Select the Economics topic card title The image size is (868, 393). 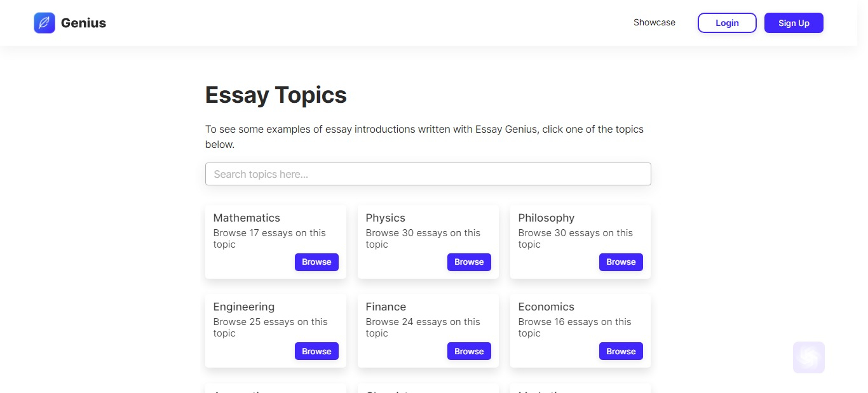point(546,307)
